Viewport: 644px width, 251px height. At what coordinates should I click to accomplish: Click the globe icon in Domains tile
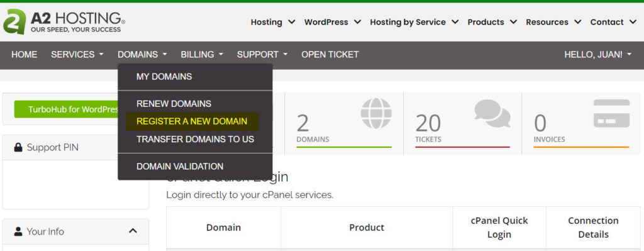pyautogui.click(x=376, y=113)
